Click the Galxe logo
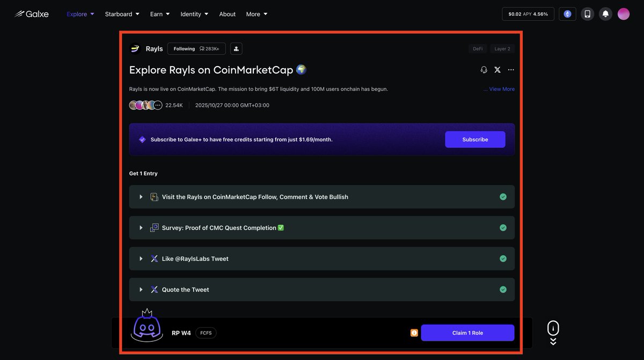This screenshot has height=360, width=644. point(31,14)
